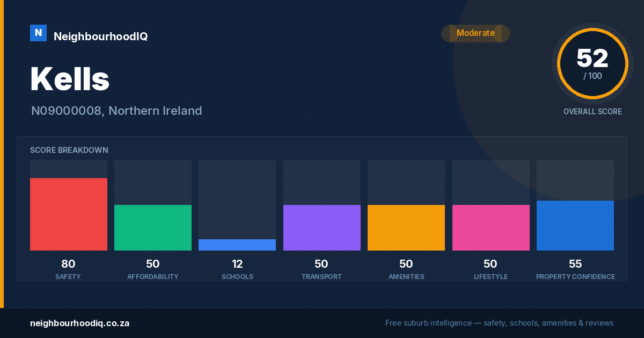Image resolution: width=644 pixels, height=338 pixels.
Task: Select the Moderate rating badge
Action: tap(475, 33)
